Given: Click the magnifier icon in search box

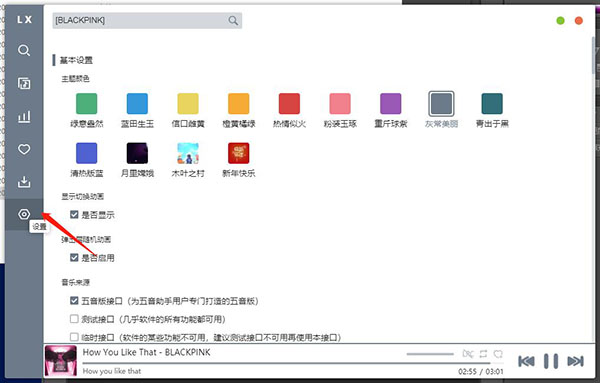Looking at the screenshot, I should [x=233, y=20].
